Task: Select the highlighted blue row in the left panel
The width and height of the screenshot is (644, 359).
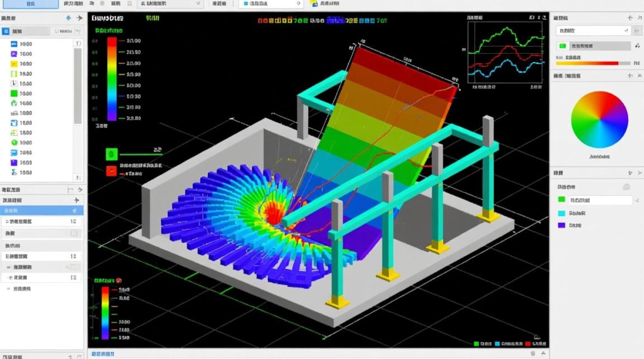Action: [x=42, y=211]
